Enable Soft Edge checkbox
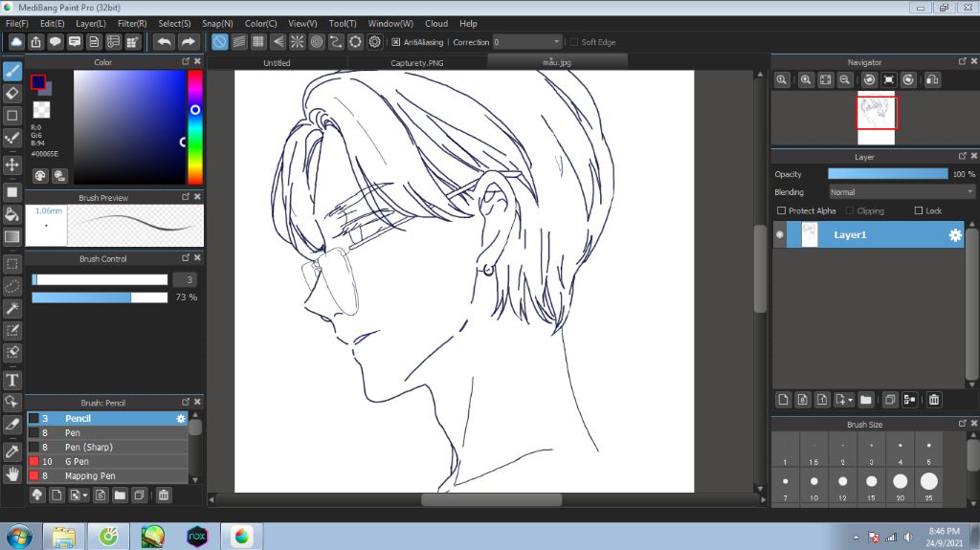Screen dimensions: 980x550 point(574,42)
